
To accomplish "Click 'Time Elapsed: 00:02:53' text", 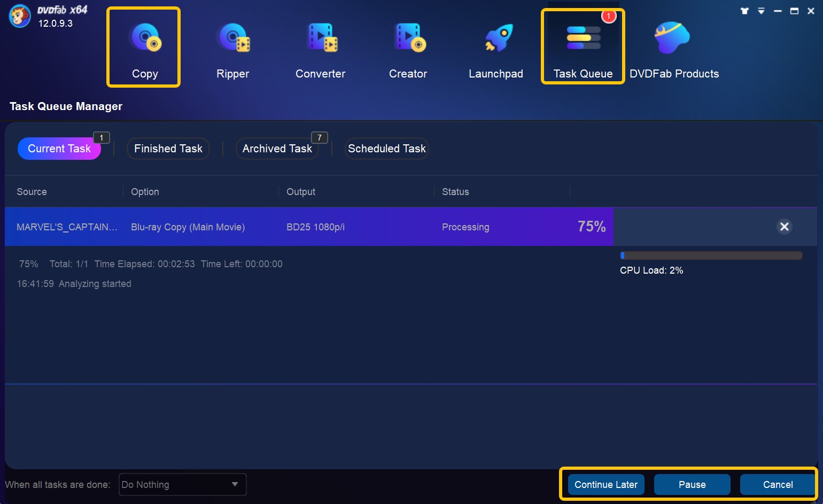I will [144, 264].
